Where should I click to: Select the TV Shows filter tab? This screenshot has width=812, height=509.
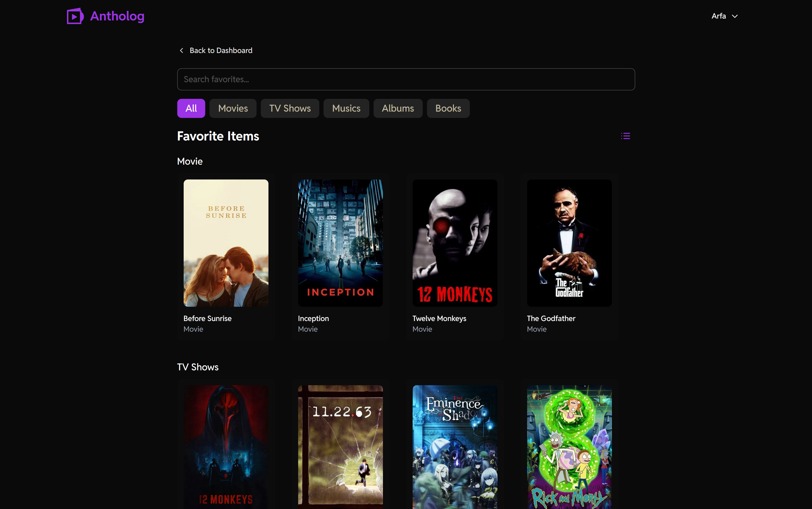(x=290, y=108)
